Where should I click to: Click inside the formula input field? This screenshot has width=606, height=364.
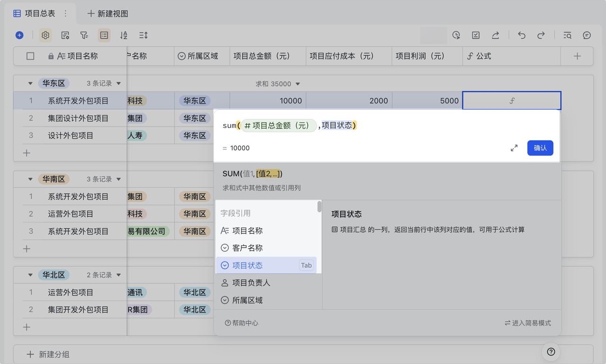click(x=387, y=125)
